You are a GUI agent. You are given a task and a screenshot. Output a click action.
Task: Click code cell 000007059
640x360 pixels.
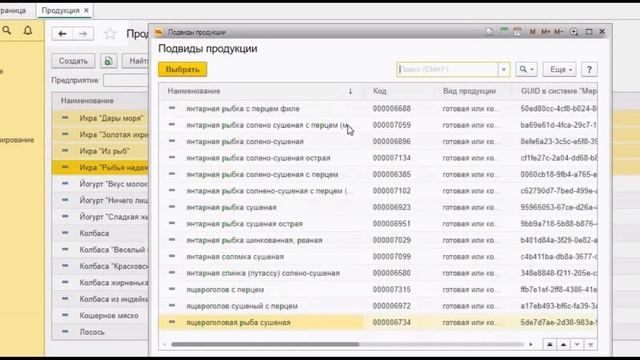click(x=391, y=125)
